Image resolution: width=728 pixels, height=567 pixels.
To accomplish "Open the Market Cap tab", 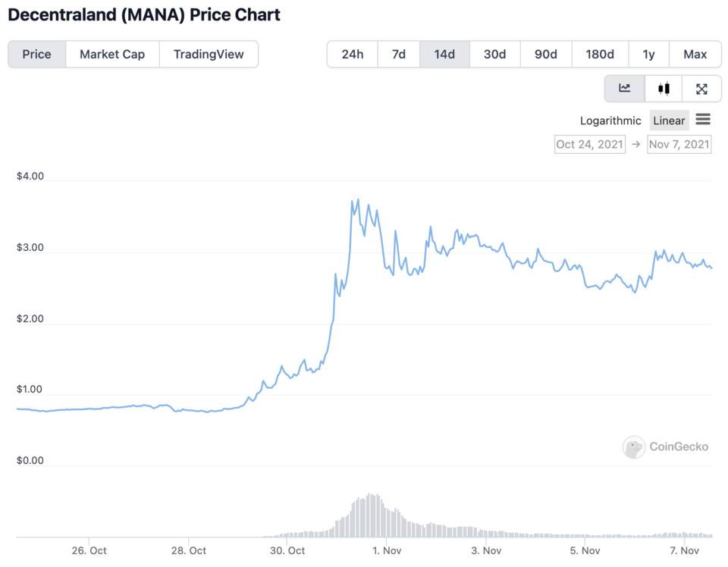I will point(112,55).
